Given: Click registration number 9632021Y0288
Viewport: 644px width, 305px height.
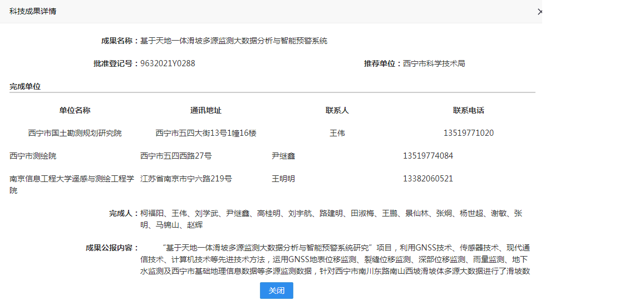Looking at the screenshot, I should pos(168,63).
